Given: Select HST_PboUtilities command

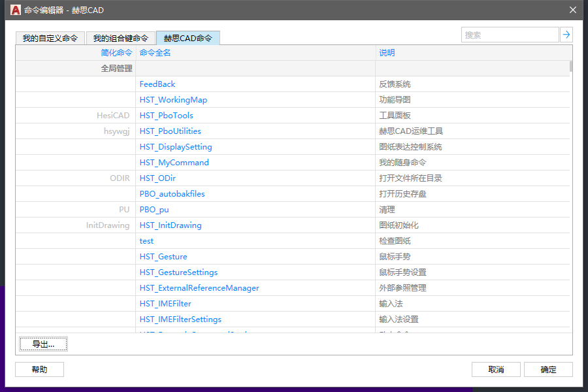Looking at the screenshot, I should (x=171, y=131).
